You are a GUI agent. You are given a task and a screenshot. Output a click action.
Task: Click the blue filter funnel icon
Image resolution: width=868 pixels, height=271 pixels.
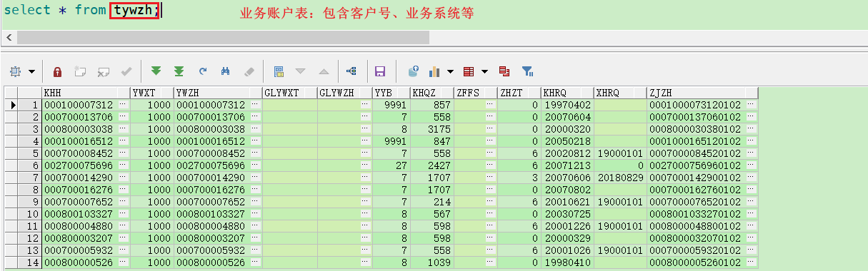pos(527,71)
